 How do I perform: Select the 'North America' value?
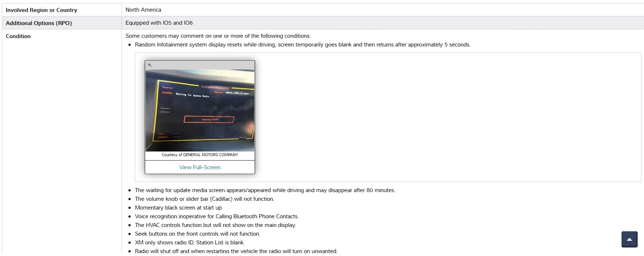(x=143, y=10)
